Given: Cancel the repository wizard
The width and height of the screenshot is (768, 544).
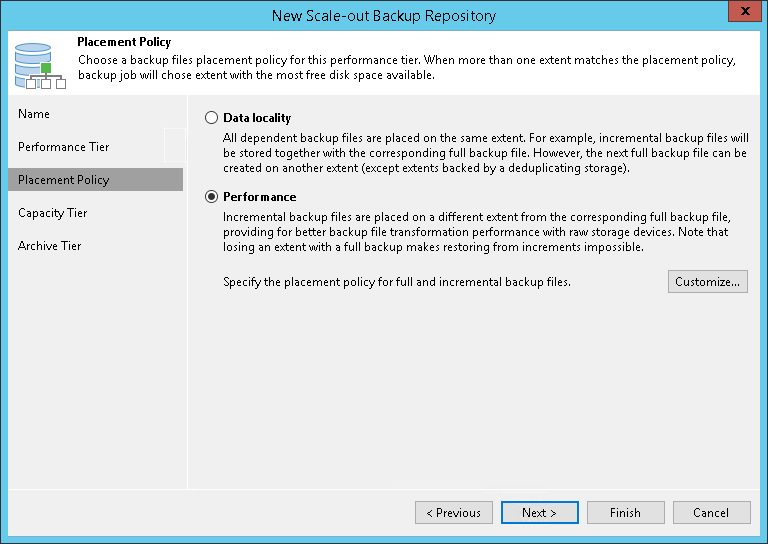Looking at the screenshot, I should (711, 513).
